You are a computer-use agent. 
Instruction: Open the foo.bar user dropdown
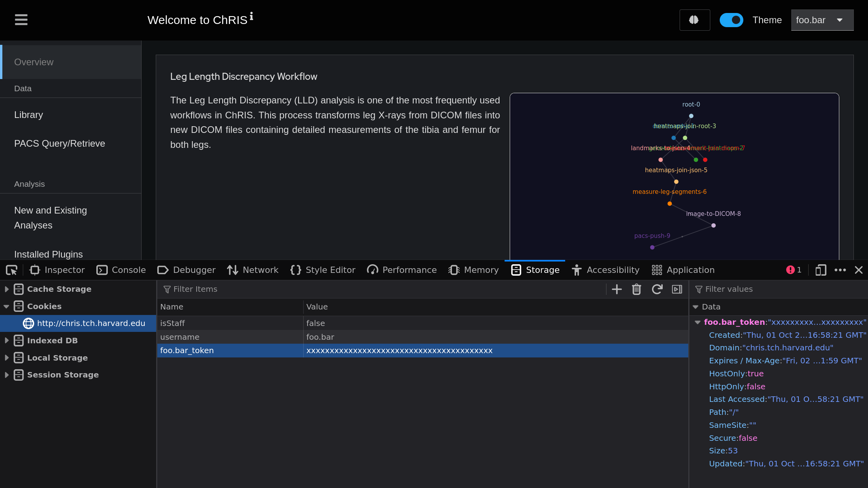pos(822,20)
